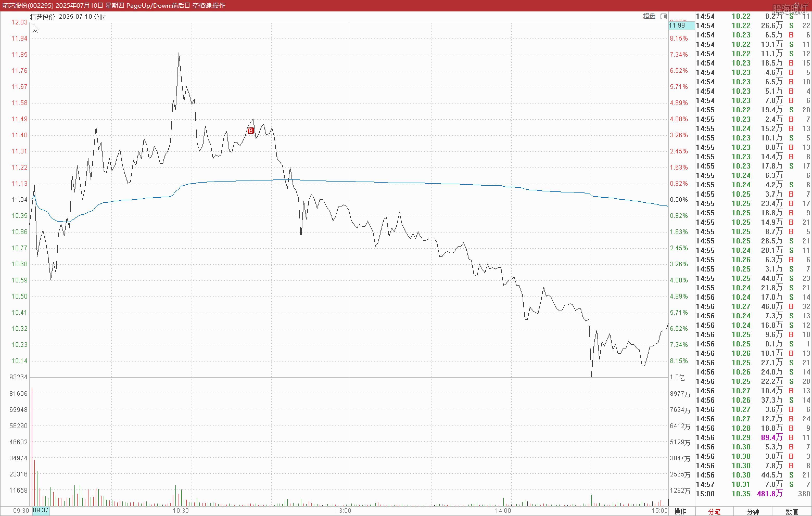Select the 14:54 tick row with 18.5万
Image resolution: width=812 pixels, height=516 pixels.
[753, 63]
